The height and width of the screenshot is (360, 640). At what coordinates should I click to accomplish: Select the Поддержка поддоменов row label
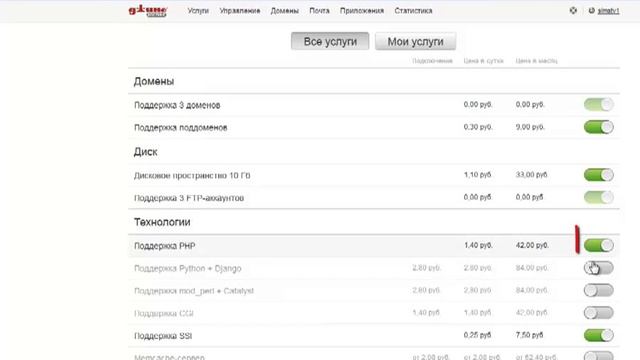(x=180, y=128)
